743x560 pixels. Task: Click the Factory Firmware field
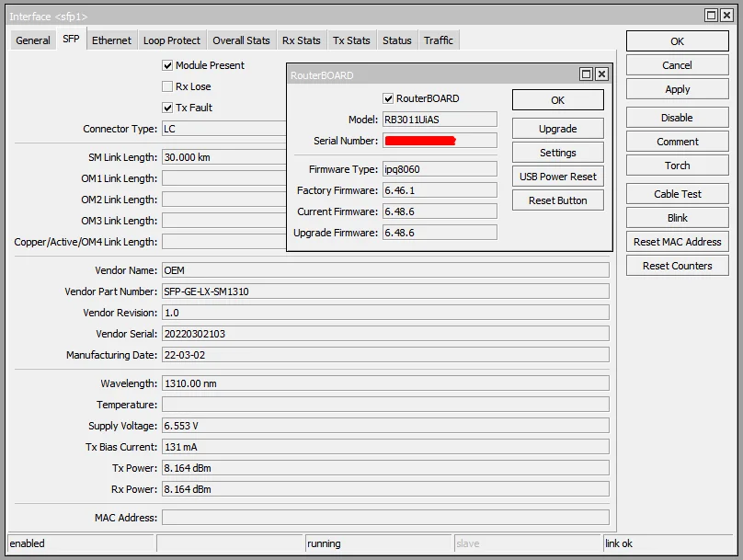tap(440, 190)
